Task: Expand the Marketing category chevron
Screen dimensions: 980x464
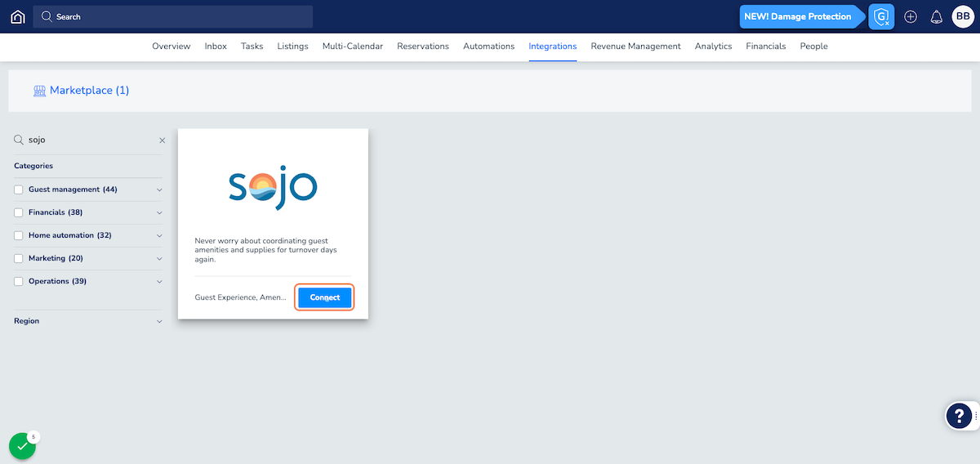Action: click(x=159, y=259)
